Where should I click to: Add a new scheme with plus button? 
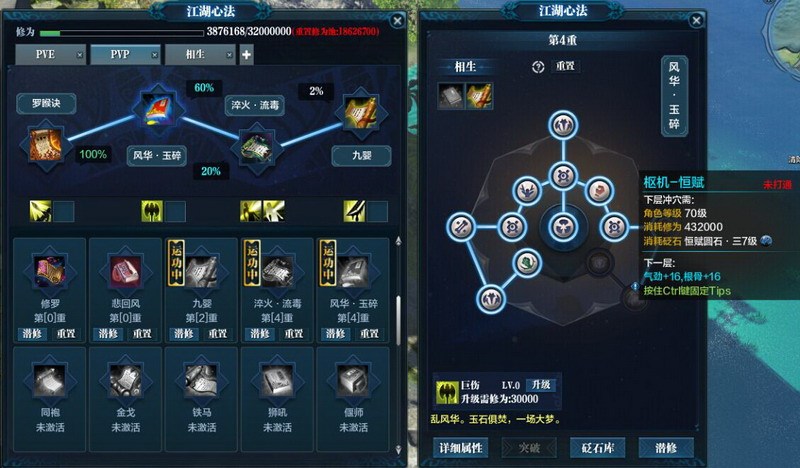tap(246, 55)
